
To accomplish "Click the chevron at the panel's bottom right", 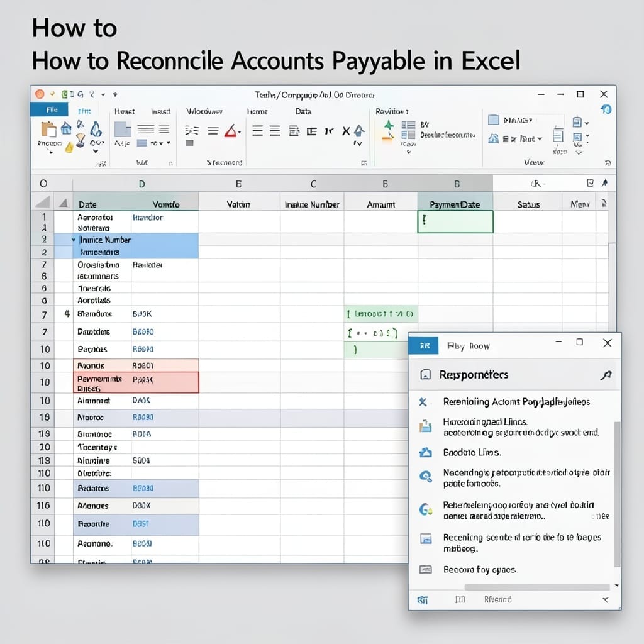I will pos(606,600).
